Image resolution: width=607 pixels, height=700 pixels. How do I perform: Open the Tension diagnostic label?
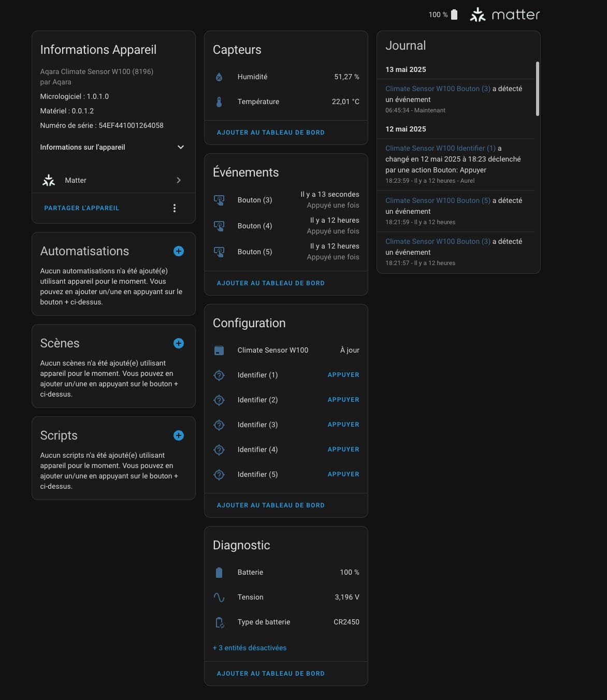point(250,597)
